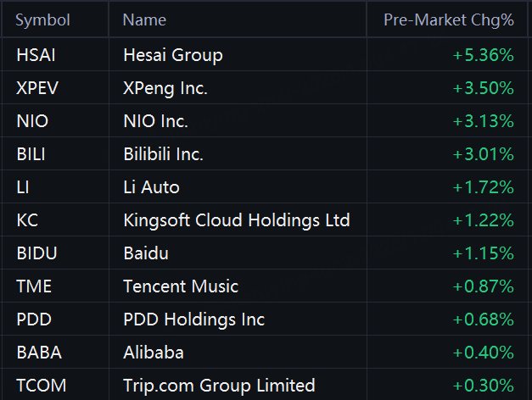Click the BILI ticker symbol

31,154
